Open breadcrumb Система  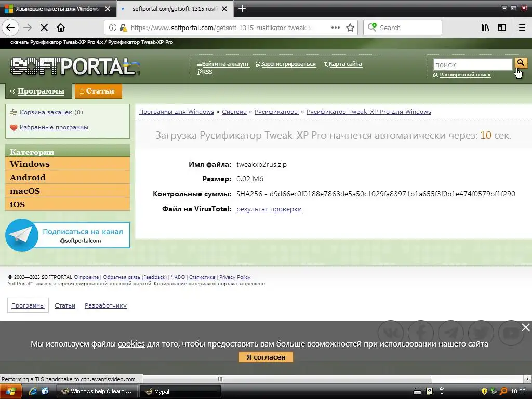click(234, 112)
